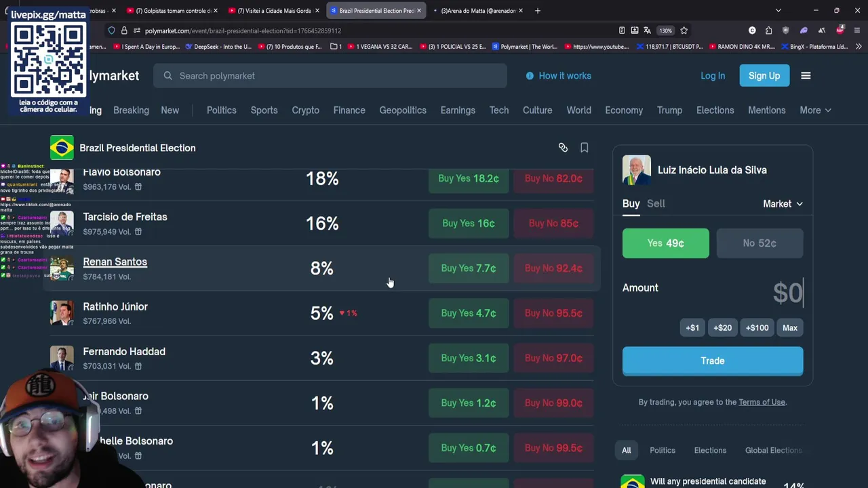The width and height of the screenshot is (868, 488).
Task: Click the How it works info icon
Action: click(x=530, y=76)
